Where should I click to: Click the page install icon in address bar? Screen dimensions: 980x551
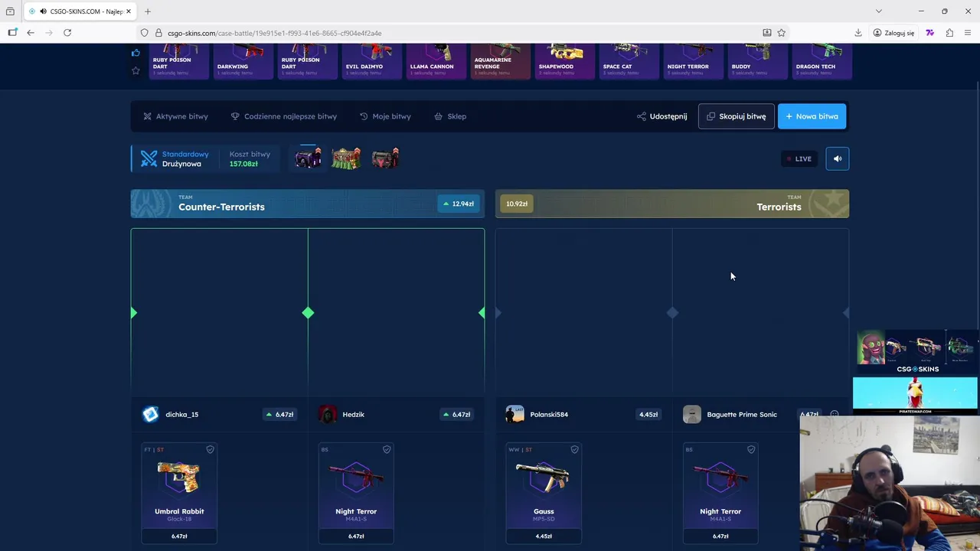coord(766,33)
